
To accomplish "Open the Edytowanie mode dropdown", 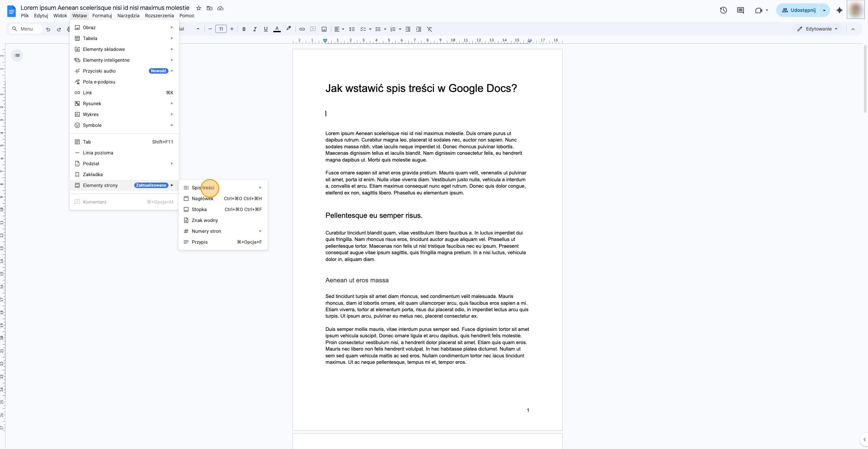I will [817, 29].
